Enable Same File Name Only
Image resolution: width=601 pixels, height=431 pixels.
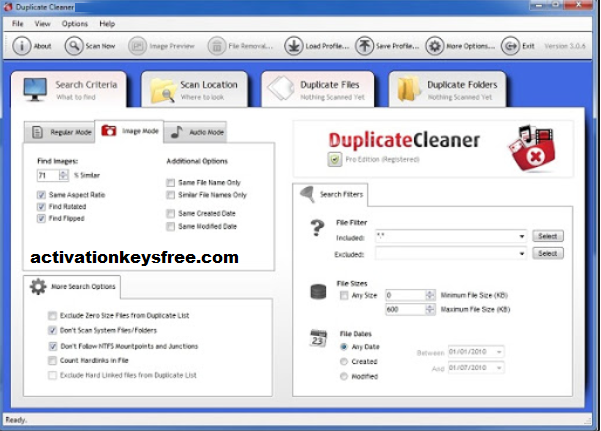[x=171, y=183]
